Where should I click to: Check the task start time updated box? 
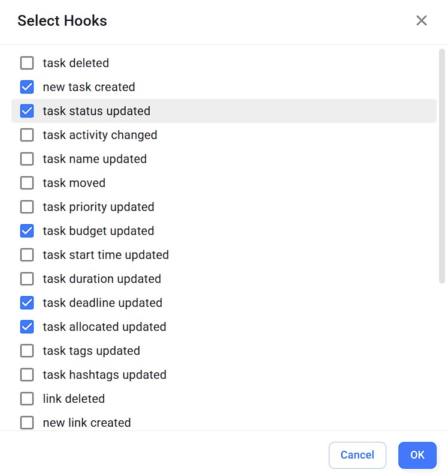(27, 255)
